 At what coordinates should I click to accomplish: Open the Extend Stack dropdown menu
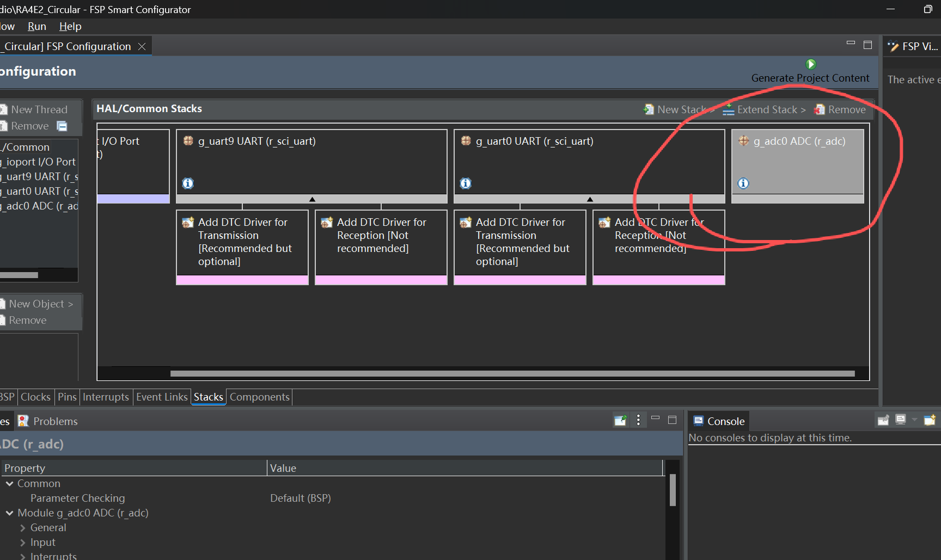pos(764,109)
